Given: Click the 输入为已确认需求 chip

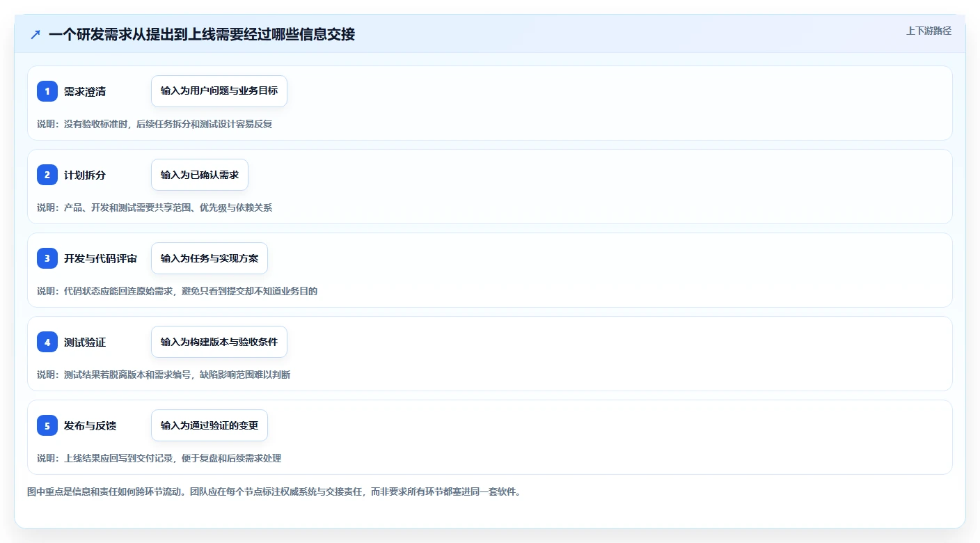Looking at the screenshot, I should coord(200,175).
